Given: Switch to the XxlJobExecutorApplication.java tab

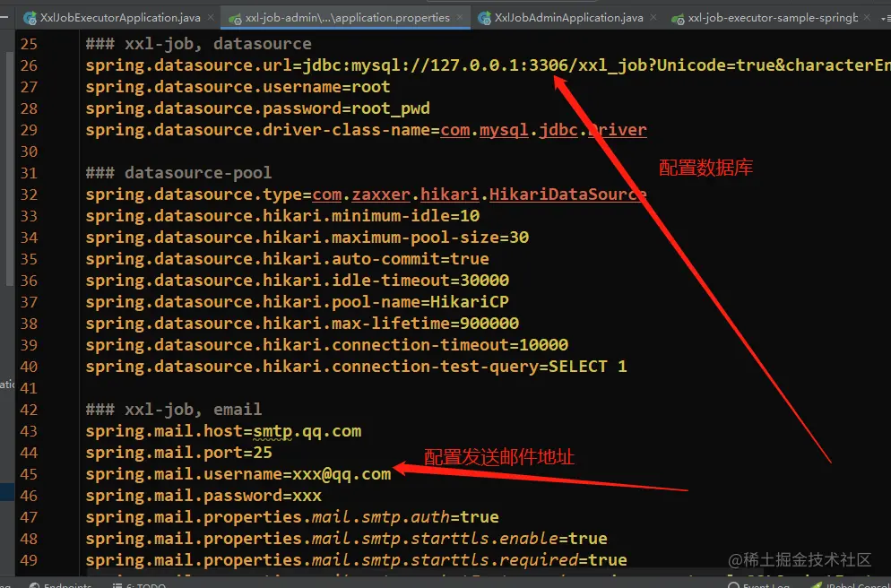Looking at the screenshot, I should 120,18.
